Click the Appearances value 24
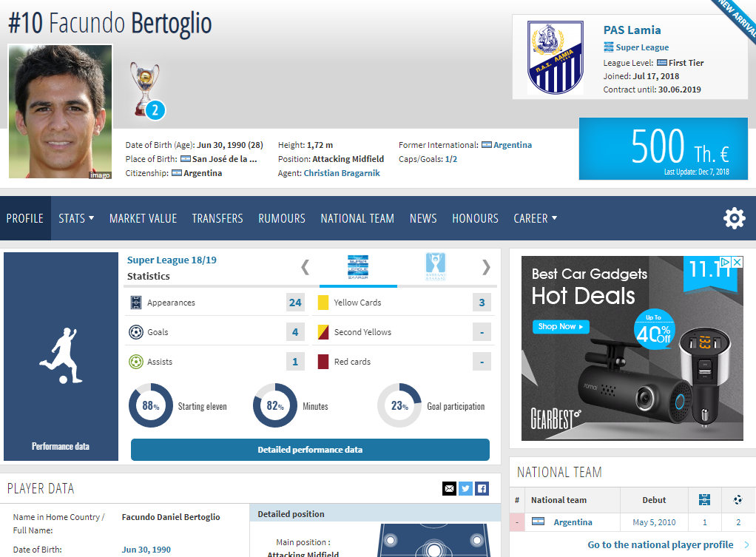 point(295,303)
